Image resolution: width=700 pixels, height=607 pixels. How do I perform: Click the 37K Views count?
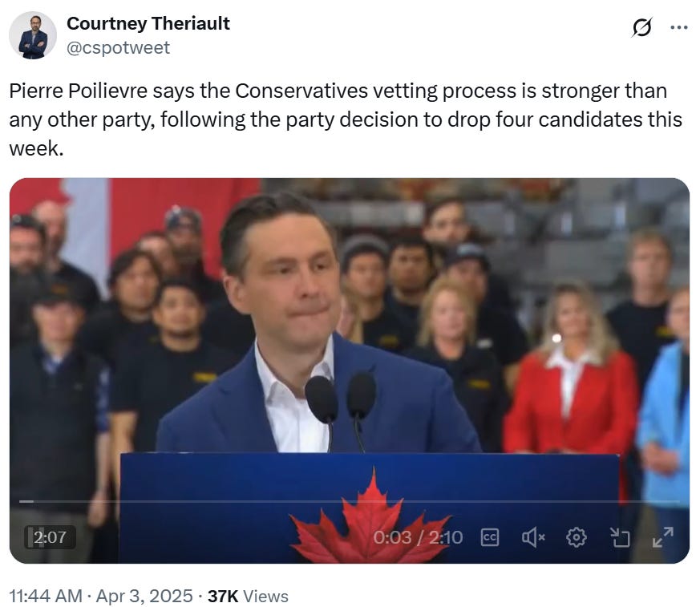pos(249,597)
